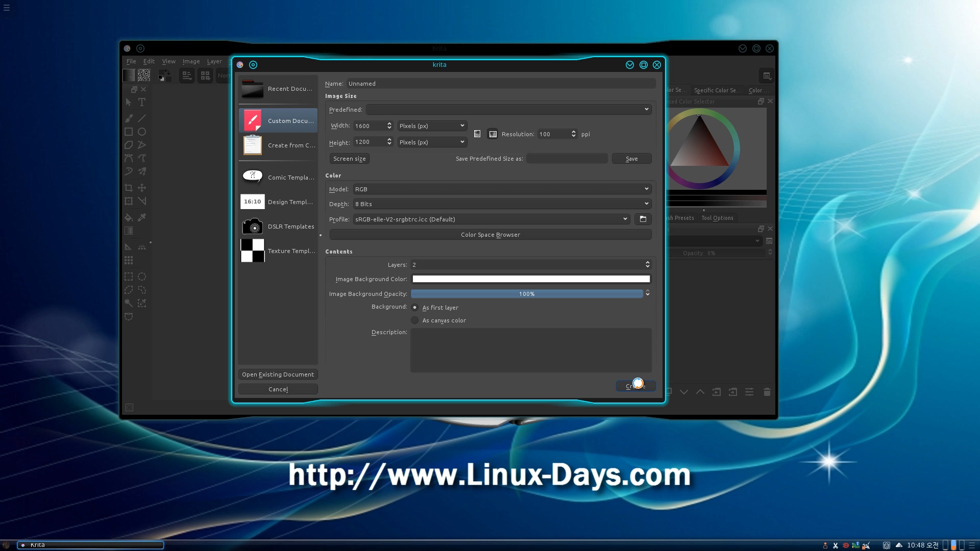Viewport: 980px width, 551px height.
Task: Import color profile with the folder button
Action: [x=643, y=219]
